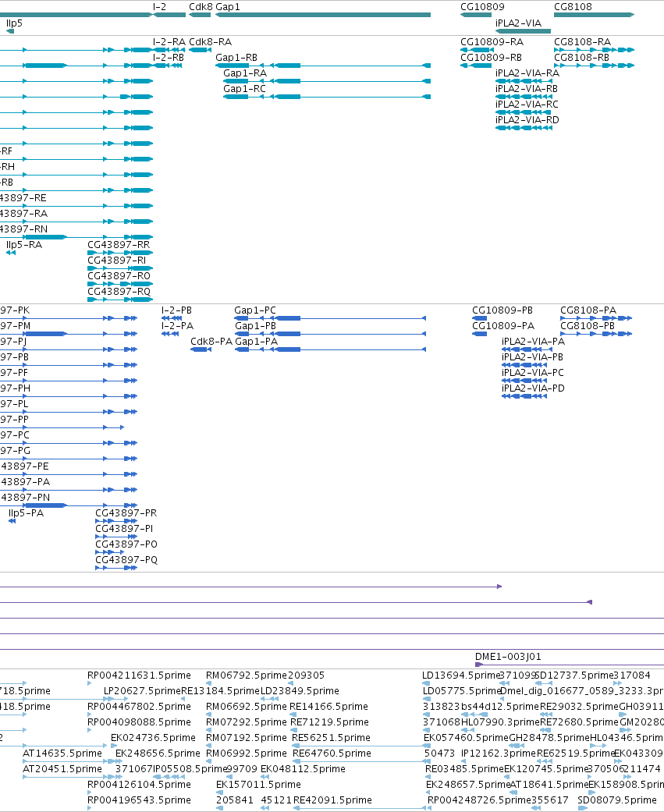Image resolution: width=664 pixels, height=812 pixels.
Task: Click EST RP004211631.5prime
Action: coord(140,675)
